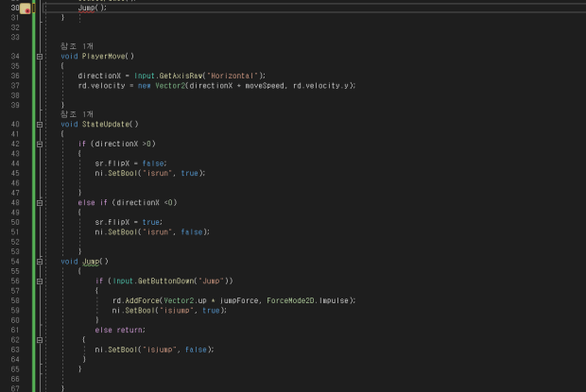
Task: Click ForceMode2D.Impulse in the AddForce call
Action: [x=309, y=300]
